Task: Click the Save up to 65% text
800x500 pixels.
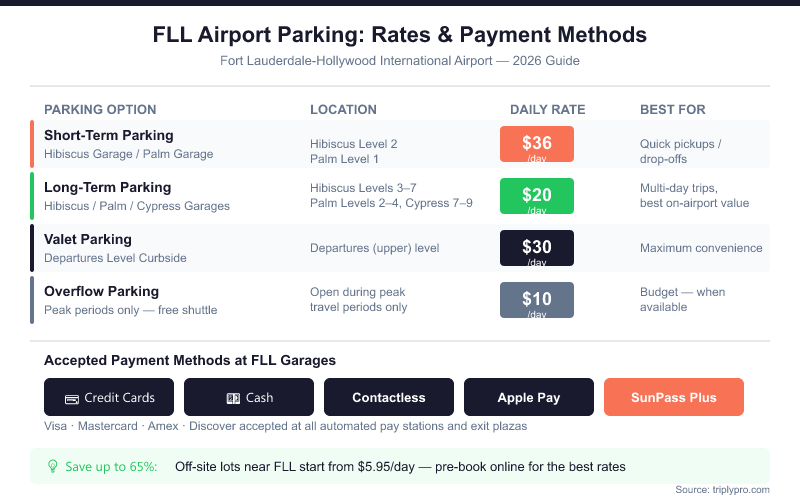Action: pos(111,466)
